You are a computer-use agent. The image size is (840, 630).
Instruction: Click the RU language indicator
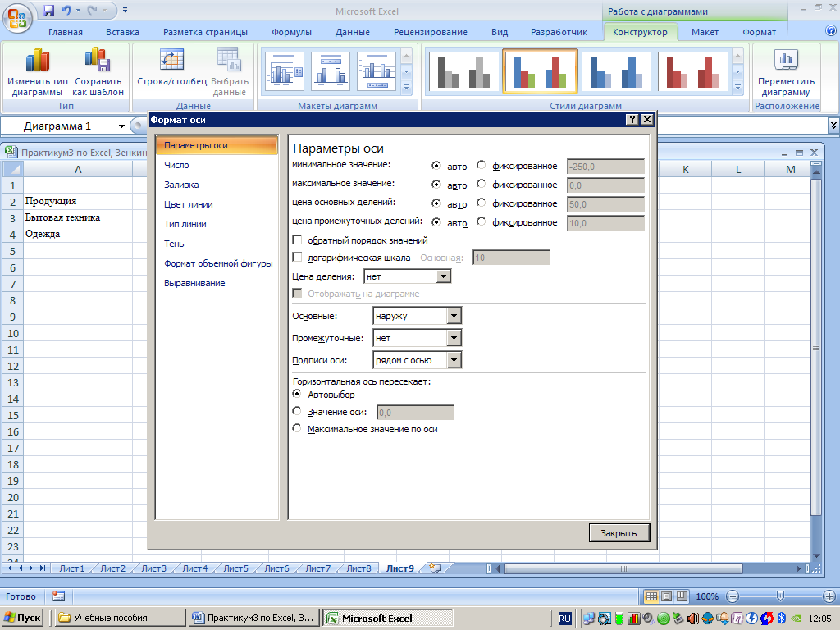(x=564, y=619)
